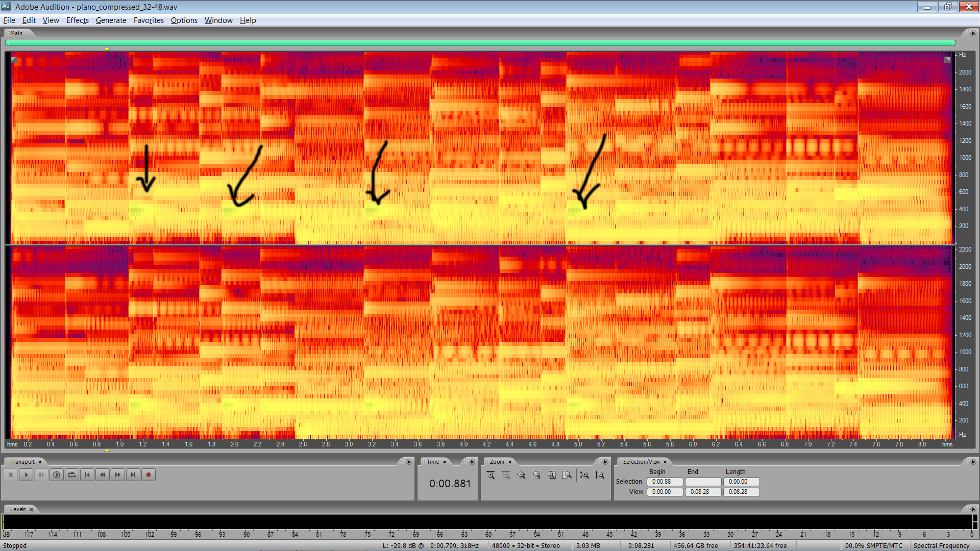Close the Levels panel tab
The image size is (980, 551).
point(31,510)
